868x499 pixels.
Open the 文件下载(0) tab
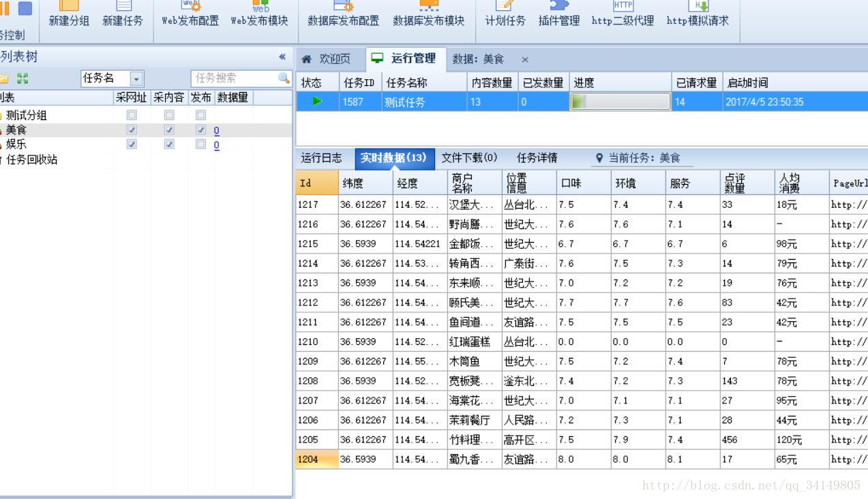(469, 157)
